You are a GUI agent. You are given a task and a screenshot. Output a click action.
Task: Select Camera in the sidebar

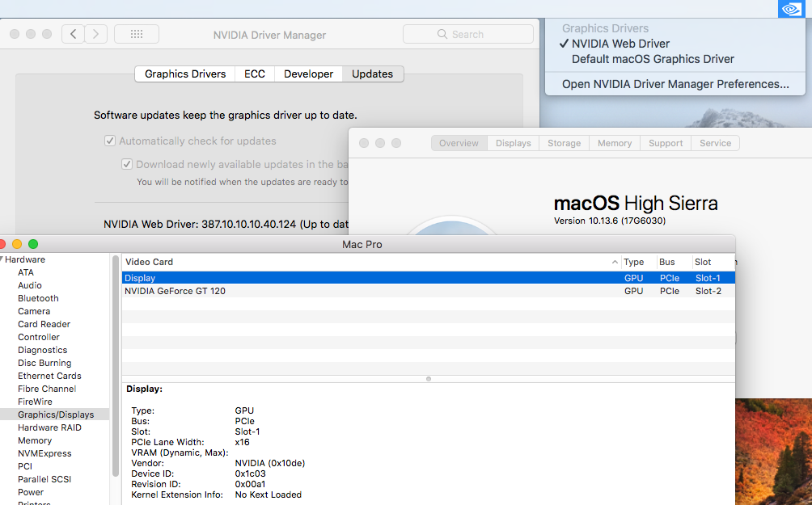point(34,311)
